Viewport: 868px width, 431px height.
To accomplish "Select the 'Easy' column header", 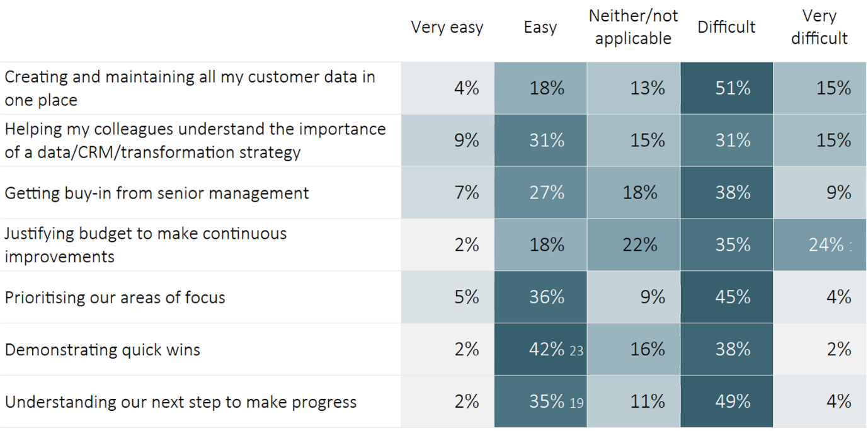I will 540,28.
